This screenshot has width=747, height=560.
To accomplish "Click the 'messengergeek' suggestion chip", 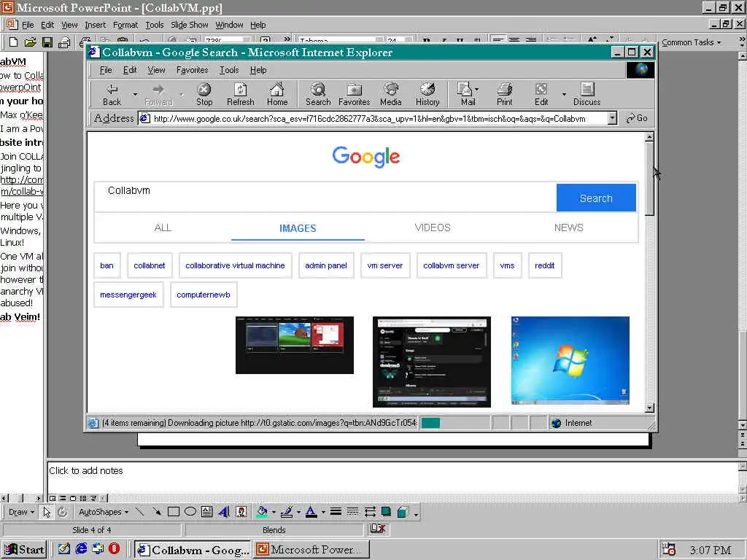I will (128, 295).
